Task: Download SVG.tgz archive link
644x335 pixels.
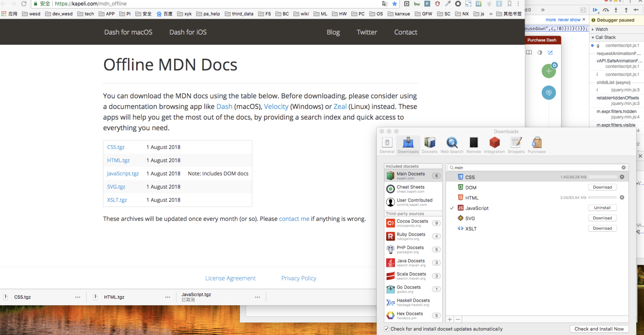Action: point(116,187)
